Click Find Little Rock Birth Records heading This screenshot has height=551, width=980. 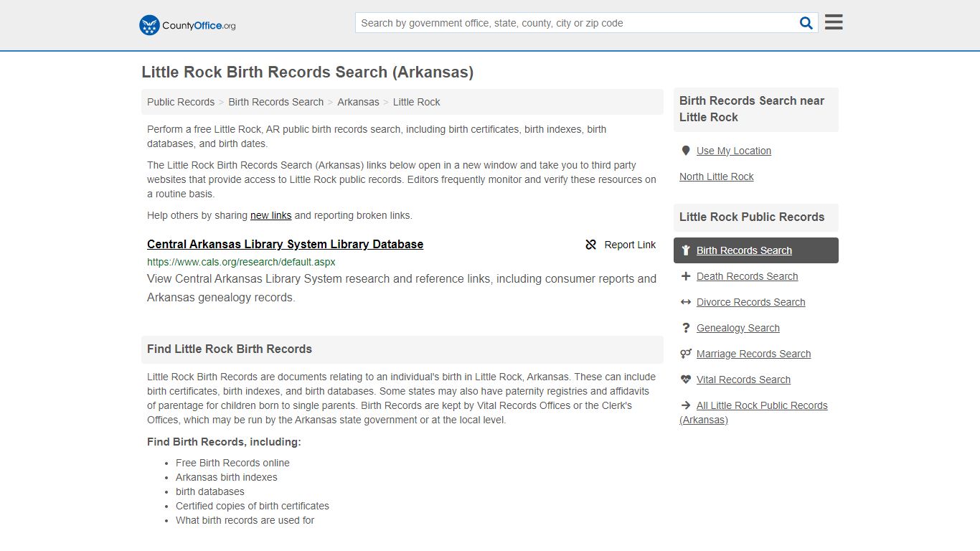(230, 349)
